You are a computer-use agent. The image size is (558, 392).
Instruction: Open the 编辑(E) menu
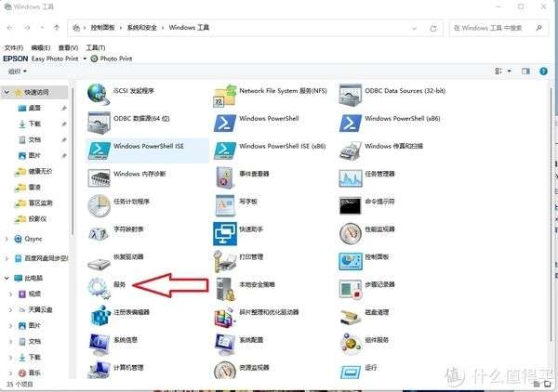click(x=41, y=47)
